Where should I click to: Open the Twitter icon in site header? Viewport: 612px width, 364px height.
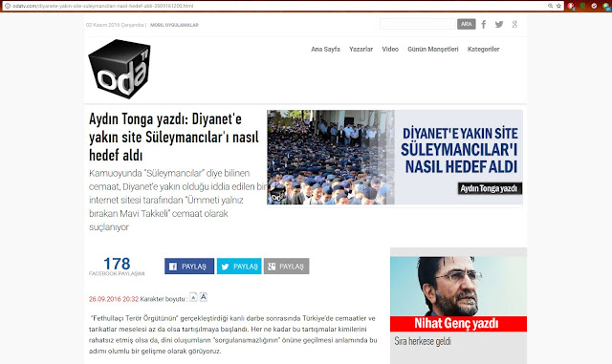[x=499, y=25]
